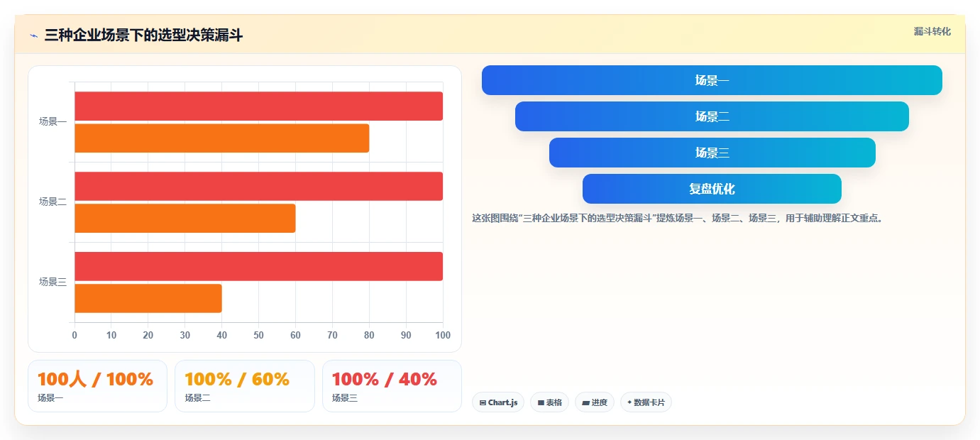Click the 数据卡片 chip
980x440 pixels.
[x=646, y=402]
